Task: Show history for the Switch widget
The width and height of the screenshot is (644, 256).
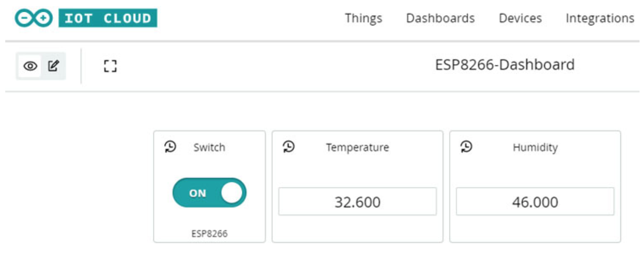Action: pyautogui.click(x=170, y=147)
